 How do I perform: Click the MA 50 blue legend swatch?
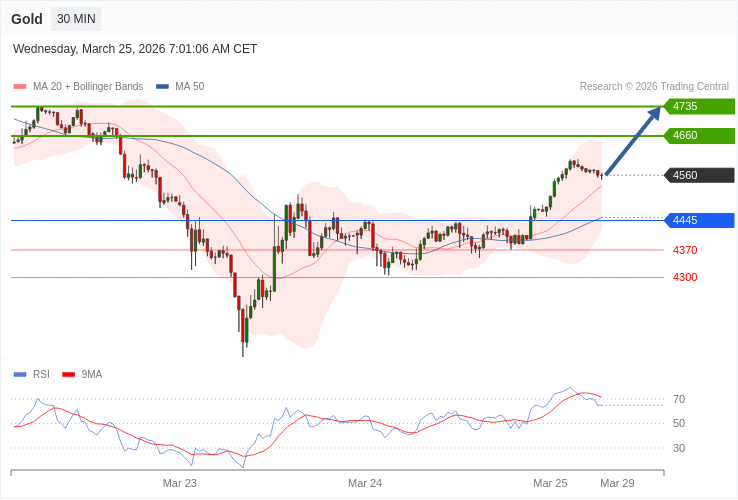(162, 87)
